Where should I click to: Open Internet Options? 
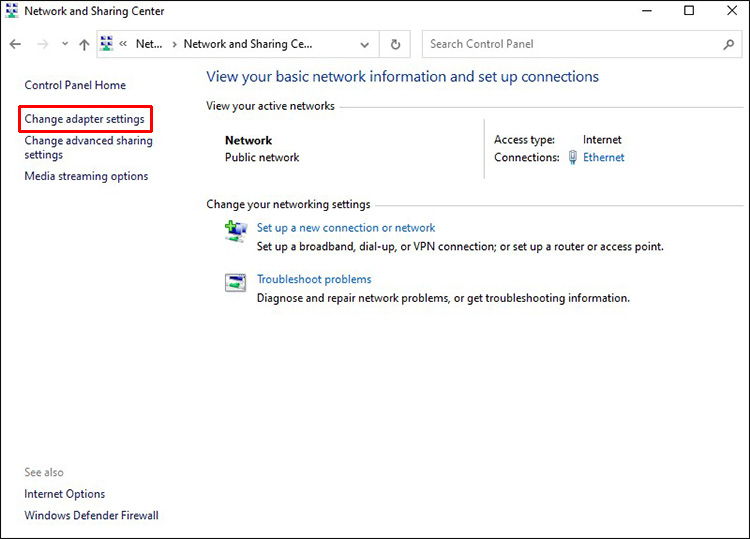[64, 494]
